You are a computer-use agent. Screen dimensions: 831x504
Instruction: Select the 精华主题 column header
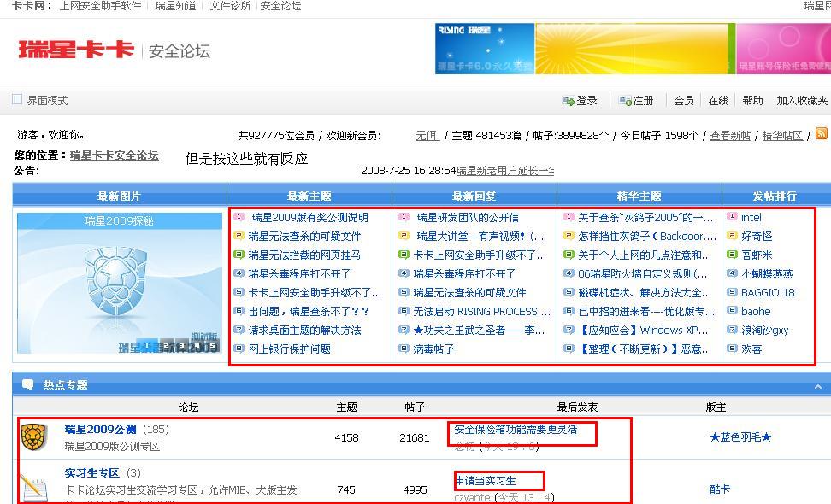(x=639, y=196)
